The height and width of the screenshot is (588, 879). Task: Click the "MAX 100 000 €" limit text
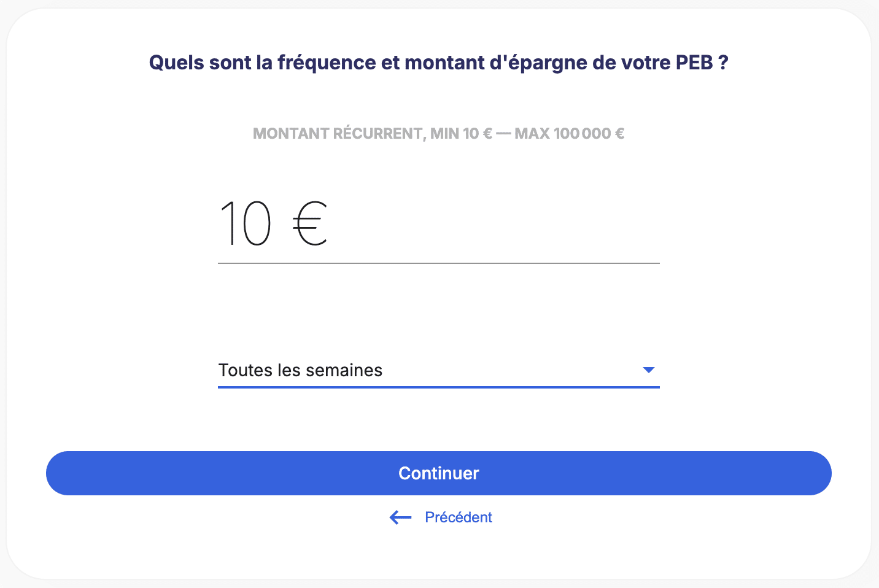[569, 134]
